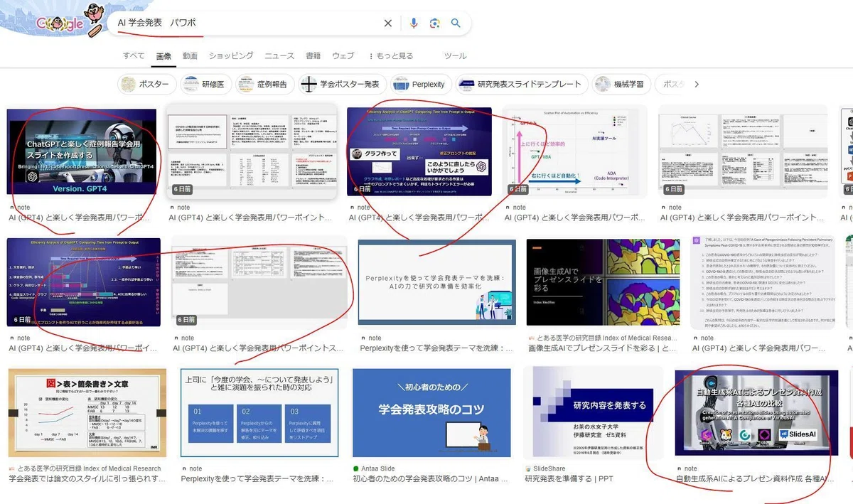Screen dimensions: 853x504
Task: Expand the もっと見る menu
Action: (x=391, y=56)
